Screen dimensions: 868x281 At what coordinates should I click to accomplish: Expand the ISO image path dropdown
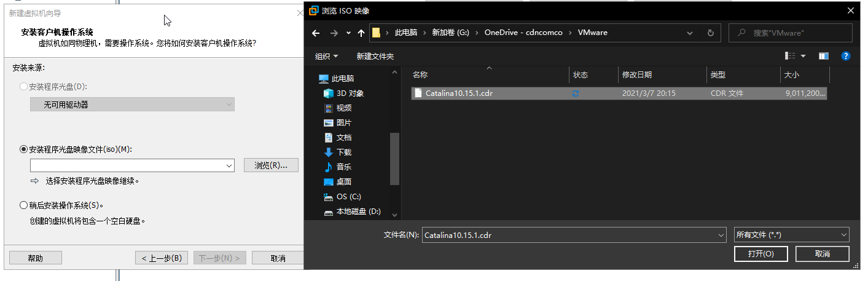tap(229, 166)
